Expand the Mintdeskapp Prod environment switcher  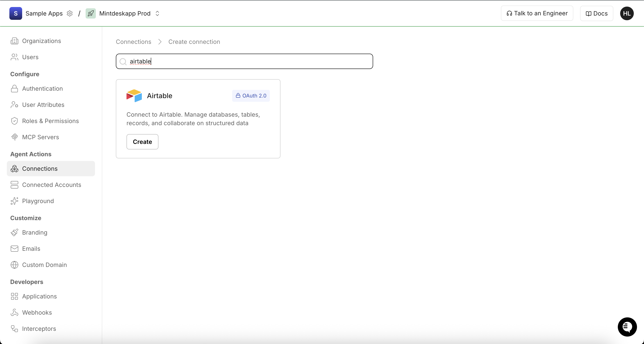[x=158, y=13]
